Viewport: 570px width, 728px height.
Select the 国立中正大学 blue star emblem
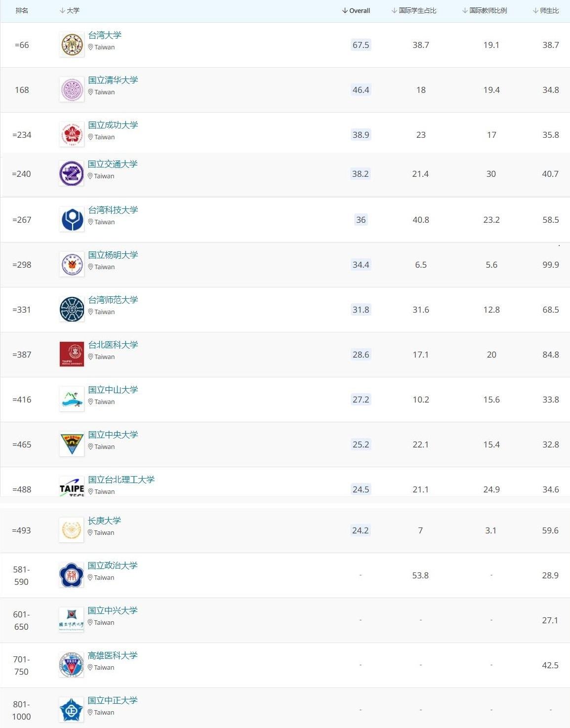pos(71,710)
